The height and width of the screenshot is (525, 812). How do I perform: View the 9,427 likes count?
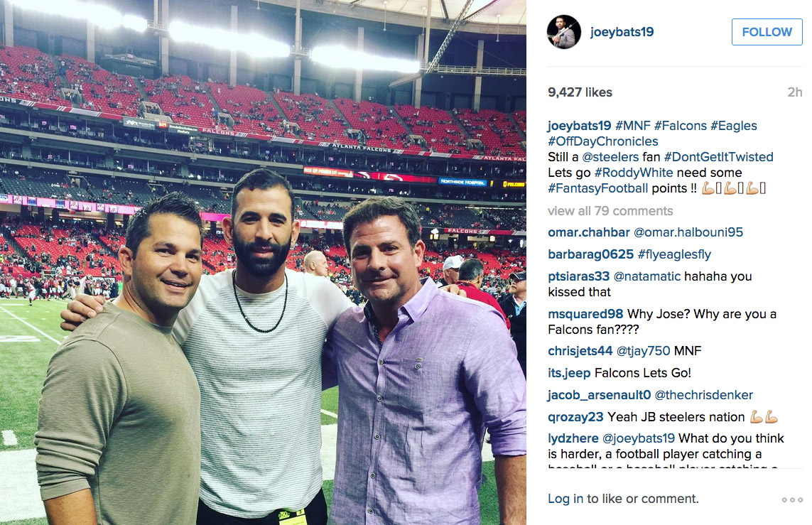click(580, 92)
